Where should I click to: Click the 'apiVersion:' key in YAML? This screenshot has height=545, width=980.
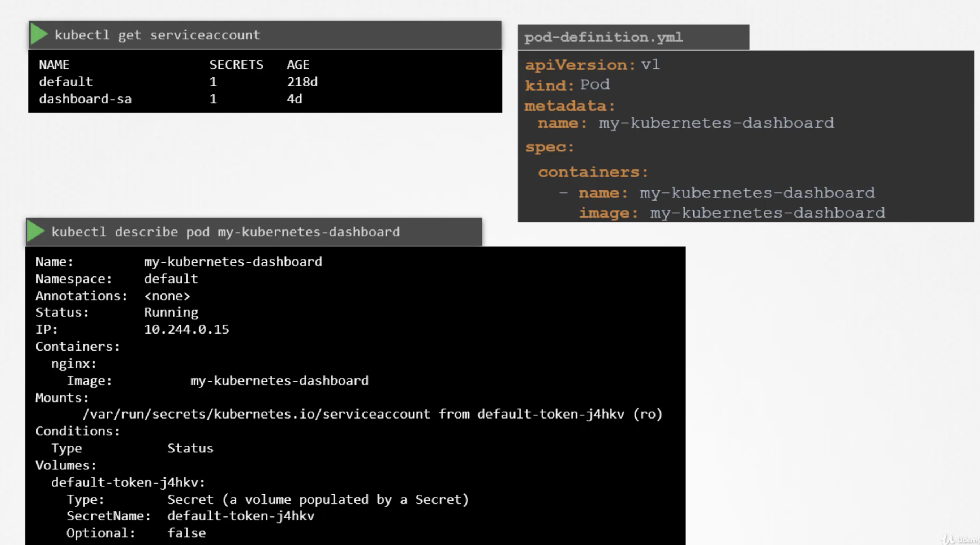click(x=581, y=65)
